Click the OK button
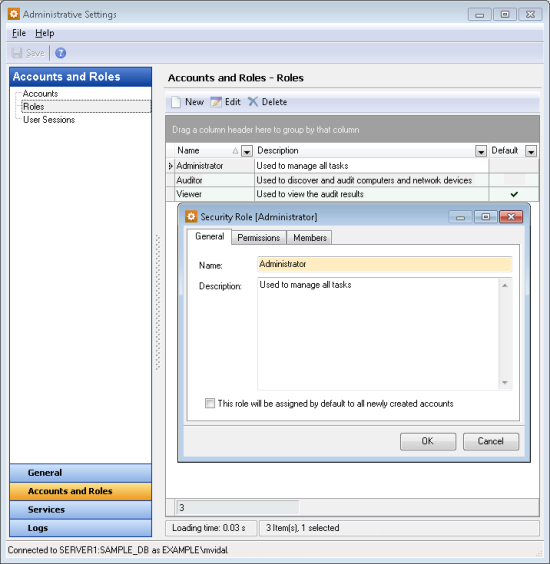The height and width of the screenshot is (564, 550). (x=428, y=441)
